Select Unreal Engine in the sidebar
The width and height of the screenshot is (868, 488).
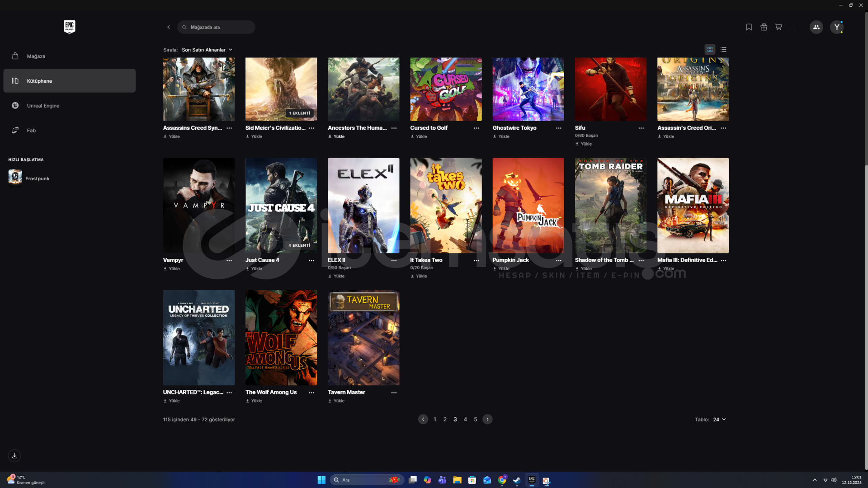tap(43, 106)
